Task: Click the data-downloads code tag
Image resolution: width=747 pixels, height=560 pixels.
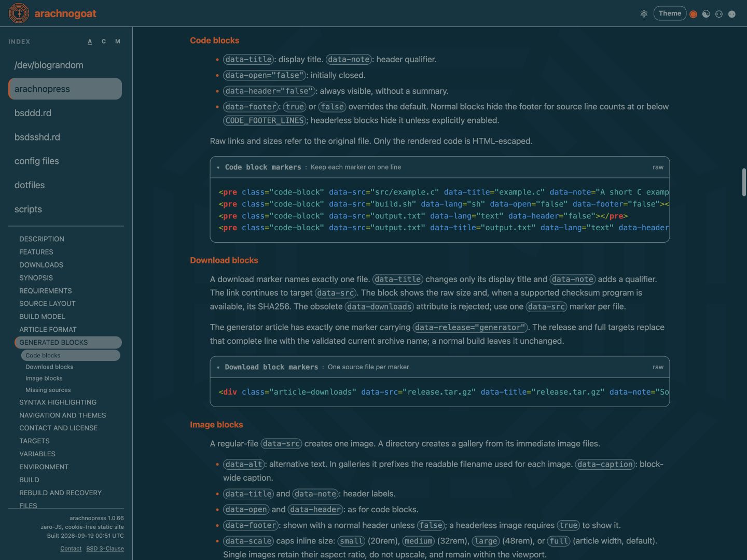Action: coord(379,306)
